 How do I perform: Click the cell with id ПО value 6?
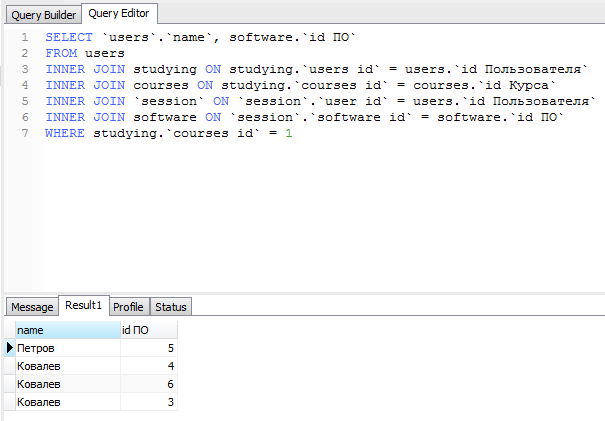(x=149, y=384)
